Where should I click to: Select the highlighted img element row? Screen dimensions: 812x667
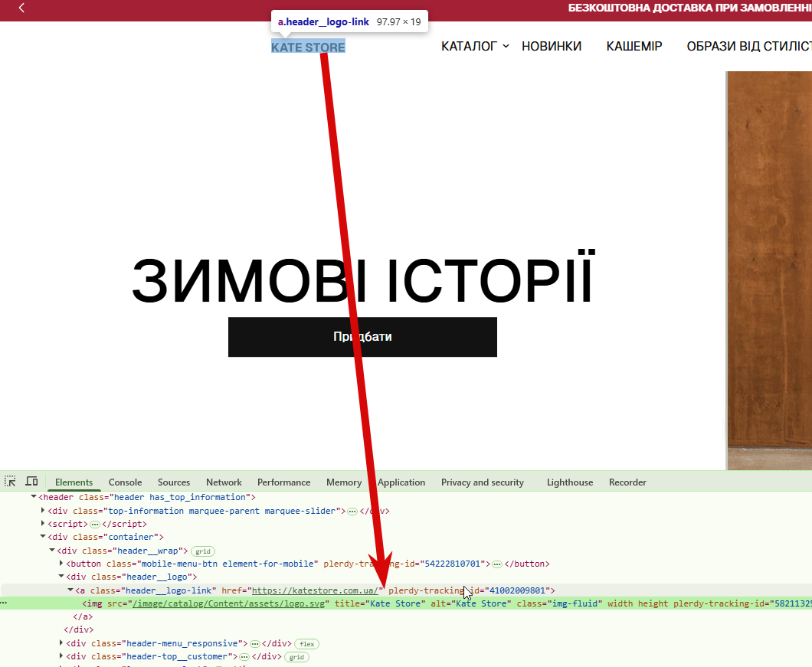[x=406, y=603]
